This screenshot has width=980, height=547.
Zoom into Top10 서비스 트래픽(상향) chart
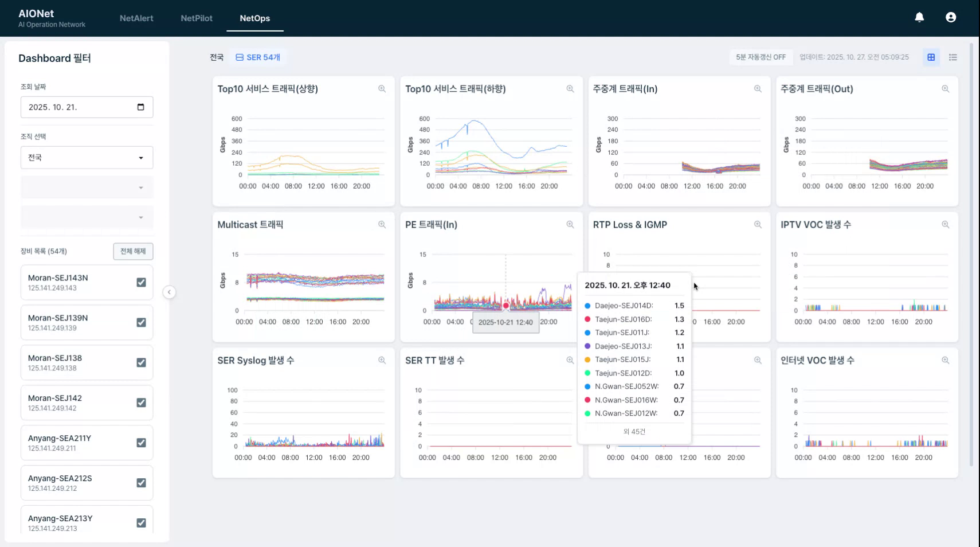382,89
